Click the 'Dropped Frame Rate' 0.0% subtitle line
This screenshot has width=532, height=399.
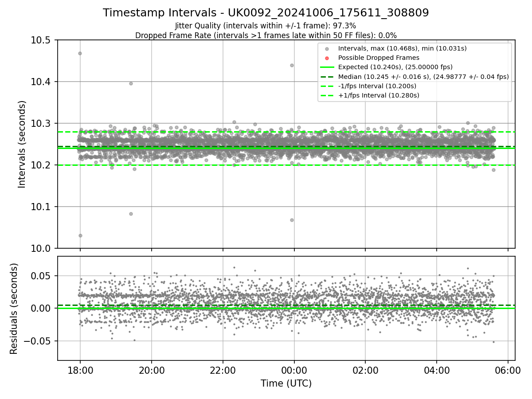(266, 35)
